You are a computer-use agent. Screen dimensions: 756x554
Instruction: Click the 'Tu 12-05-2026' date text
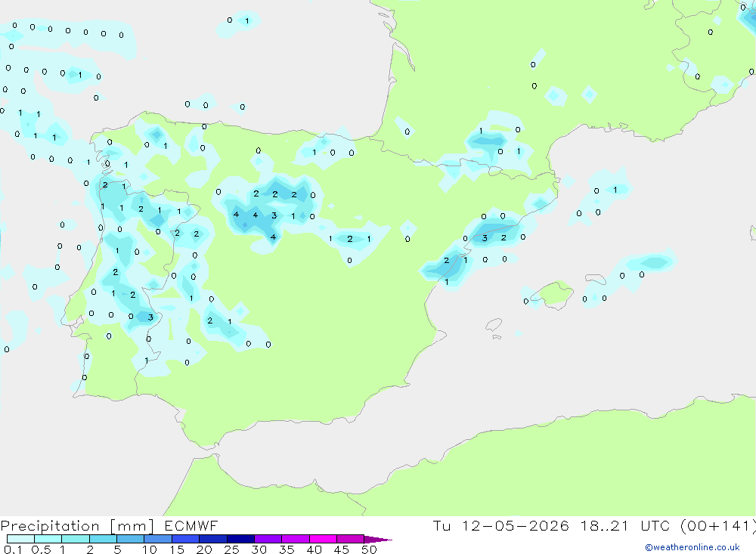pos(500,525)
